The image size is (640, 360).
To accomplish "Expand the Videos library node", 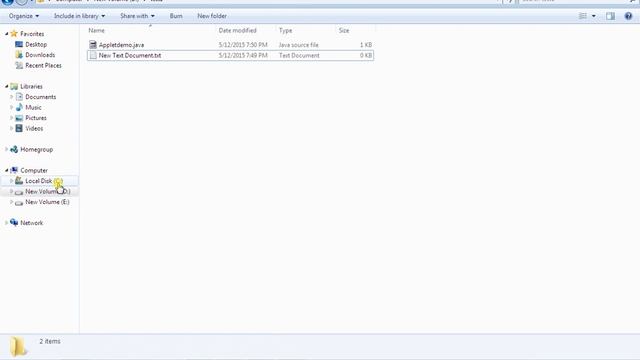I will [x=11, y=129].
